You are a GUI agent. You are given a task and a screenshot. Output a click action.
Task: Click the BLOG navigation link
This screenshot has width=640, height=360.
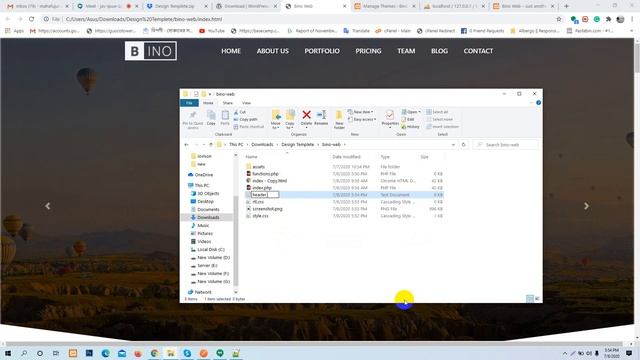pyautogui.click(x=439, y=51)
